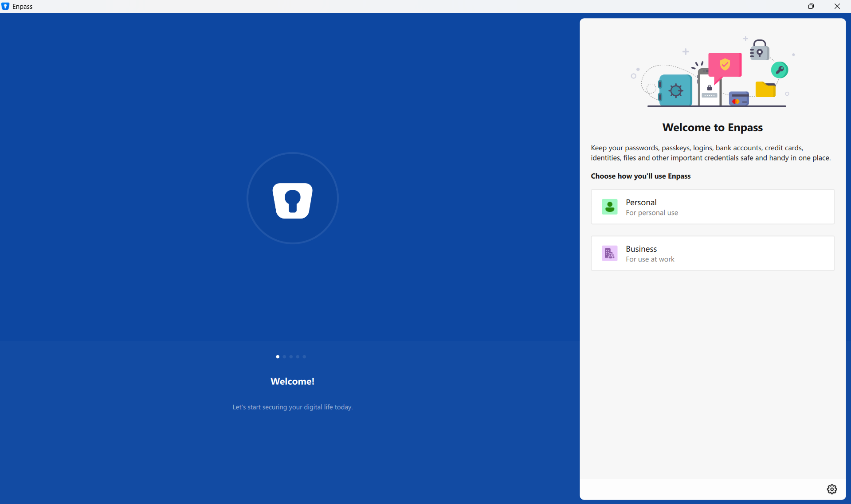
Task: Choose Personal for personal use
Action: point(713,207)
